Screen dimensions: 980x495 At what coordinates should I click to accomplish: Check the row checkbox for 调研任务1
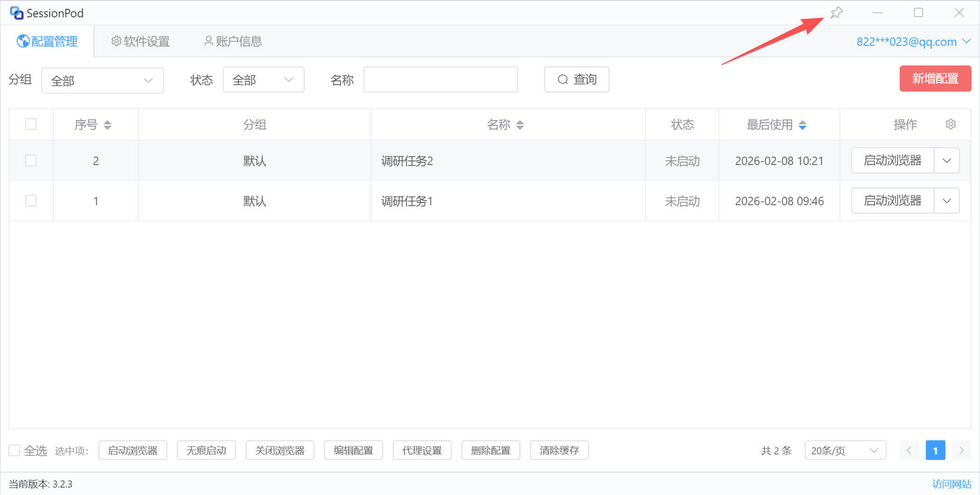tap(31, 201)
